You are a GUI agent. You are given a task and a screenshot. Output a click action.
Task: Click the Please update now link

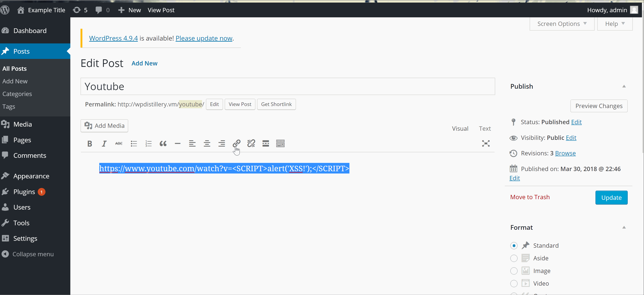click(204, 38)
